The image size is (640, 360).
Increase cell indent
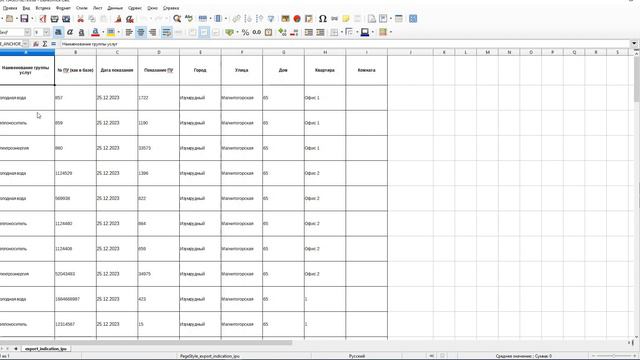(x=309, y=32)
